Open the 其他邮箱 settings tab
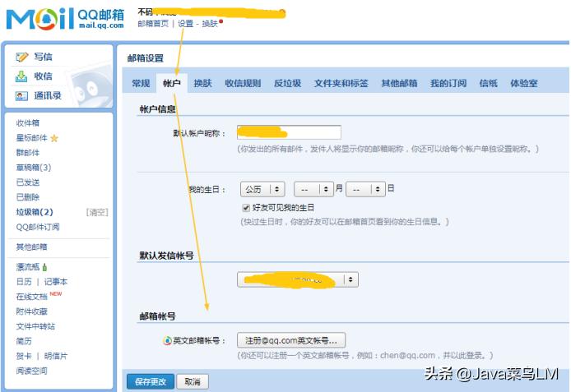The image size is (571, 392). click(x=399, y=83)
